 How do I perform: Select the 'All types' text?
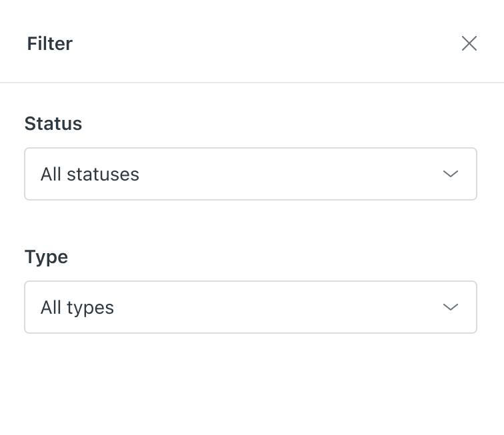tap(77, 308)
